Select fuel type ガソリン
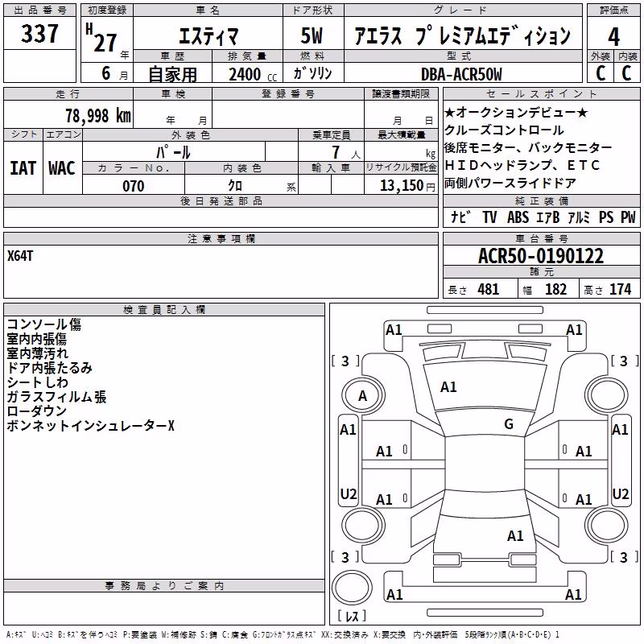This screenshot has width=644, height=644. [x=312, y=73]
